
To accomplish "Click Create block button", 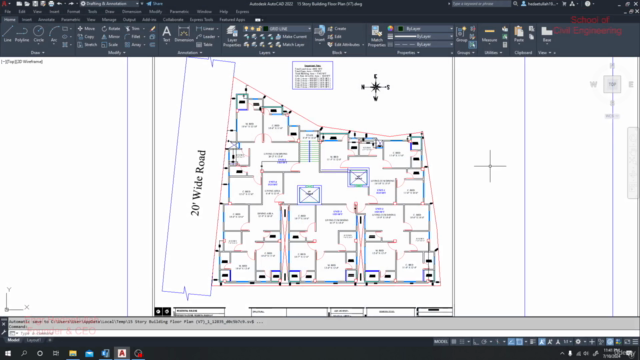I will [x=337, y=29].
